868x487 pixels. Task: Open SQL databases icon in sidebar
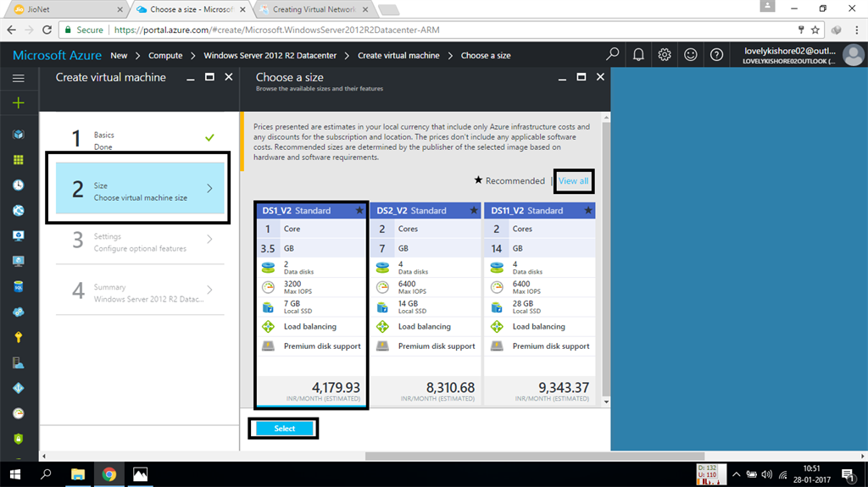(x=19, y=286)
